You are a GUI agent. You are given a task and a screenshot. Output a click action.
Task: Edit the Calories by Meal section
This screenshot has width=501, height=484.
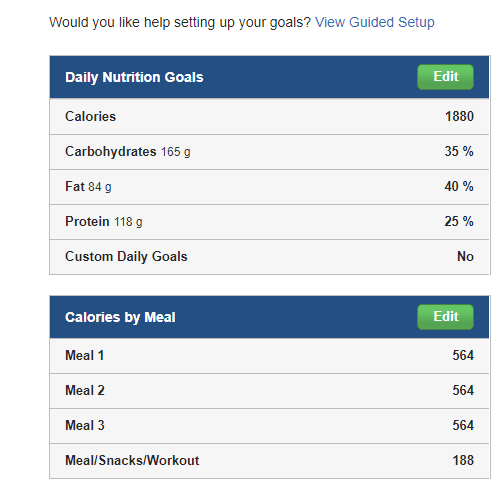pyautogui.click(x=445, y=317)
